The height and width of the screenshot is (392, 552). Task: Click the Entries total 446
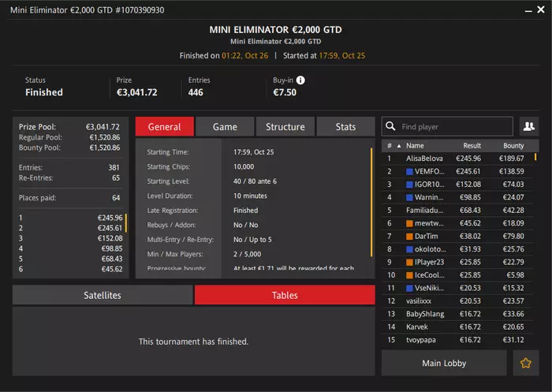click(196, 92)
